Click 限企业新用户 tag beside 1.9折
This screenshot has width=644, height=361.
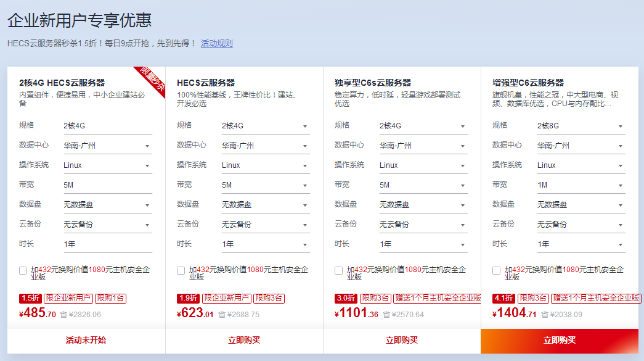pos(227,298)
